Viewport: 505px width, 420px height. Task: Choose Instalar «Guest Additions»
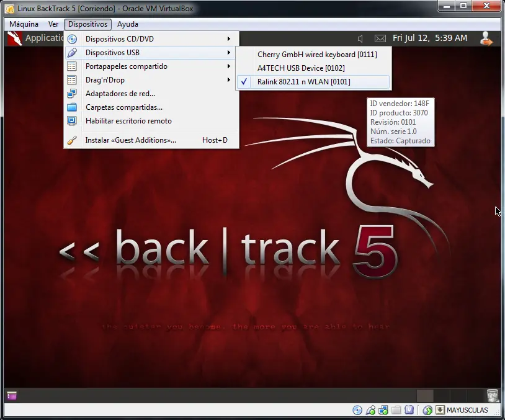pos(151,140)
